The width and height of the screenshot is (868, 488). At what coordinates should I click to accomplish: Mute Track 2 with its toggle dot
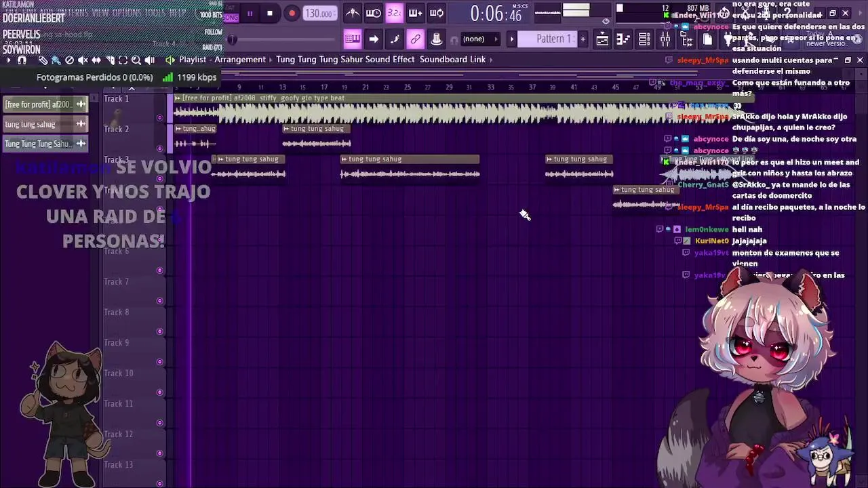pos(160,148)
